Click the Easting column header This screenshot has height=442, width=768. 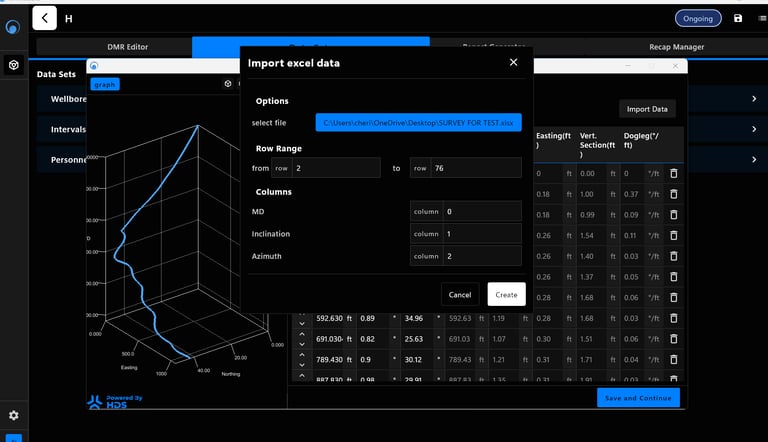[553, 141]
